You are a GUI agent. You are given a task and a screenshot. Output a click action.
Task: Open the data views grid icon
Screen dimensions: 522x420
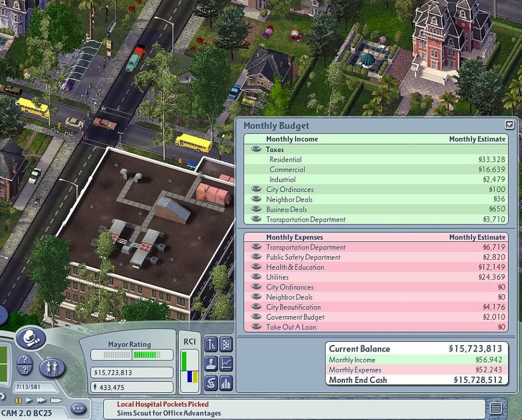226,344
